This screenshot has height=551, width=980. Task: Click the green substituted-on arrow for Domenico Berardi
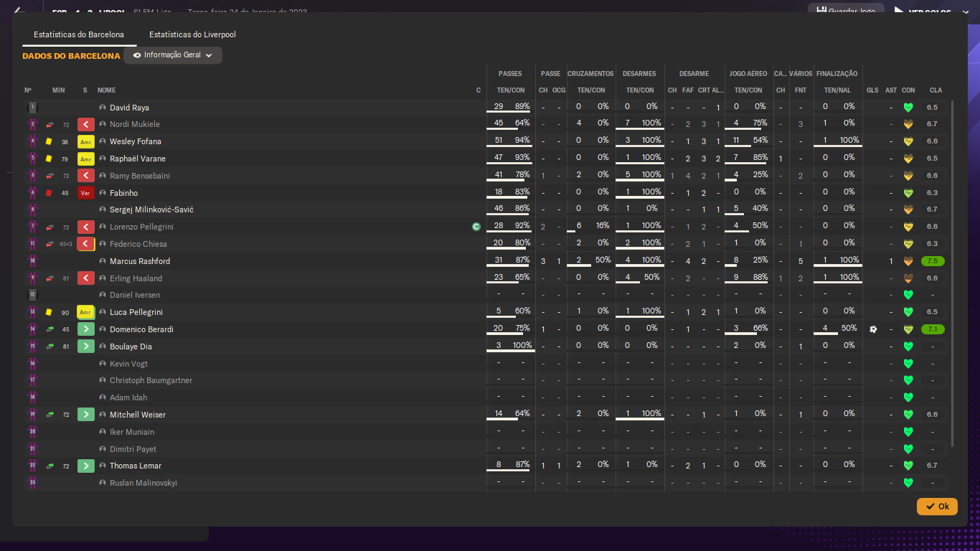[86, 329]
